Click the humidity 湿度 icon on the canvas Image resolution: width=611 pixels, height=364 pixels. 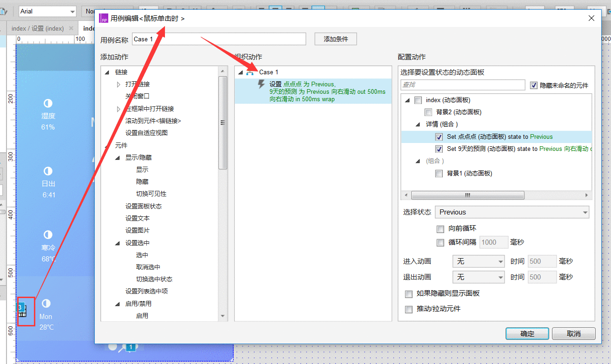(48, 103)
